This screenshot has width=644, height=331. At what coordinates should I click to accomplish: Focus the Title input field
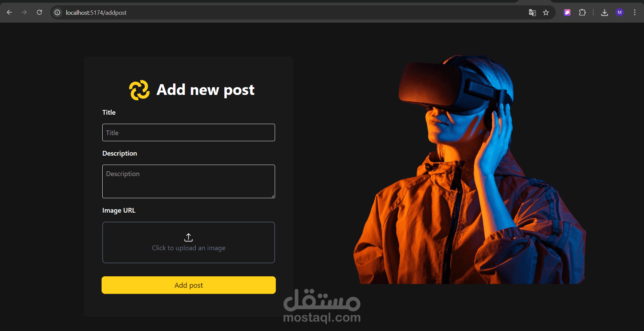point(189,132)
